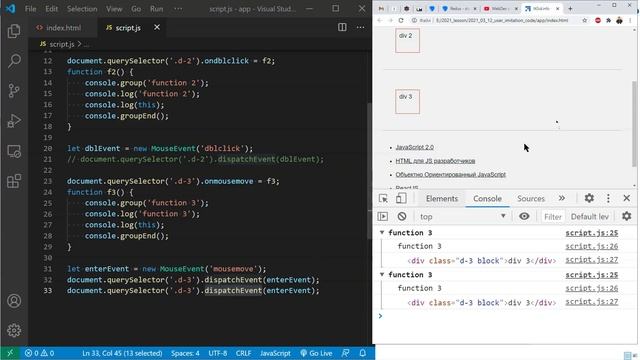Image resolution: width=640 pixels, height=360 pixels.
Task: Click the HTML для JS разработчиков link
Action: tap(435, 161)
